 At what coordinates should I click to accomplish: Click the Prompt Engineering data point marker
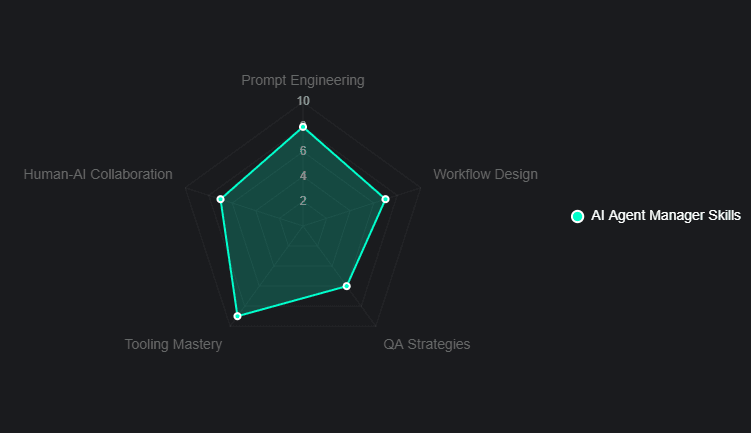point(303,127)
